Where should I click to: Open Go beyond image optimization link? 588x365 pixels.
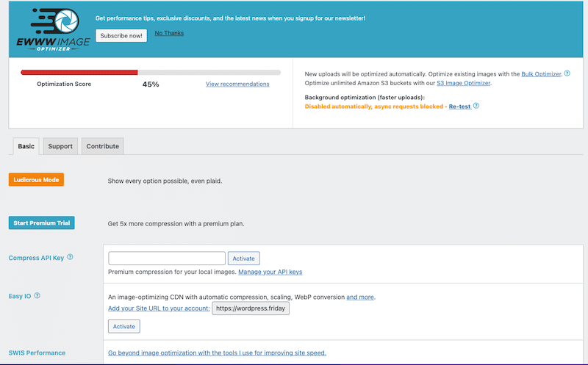click(x=217, y=353)
